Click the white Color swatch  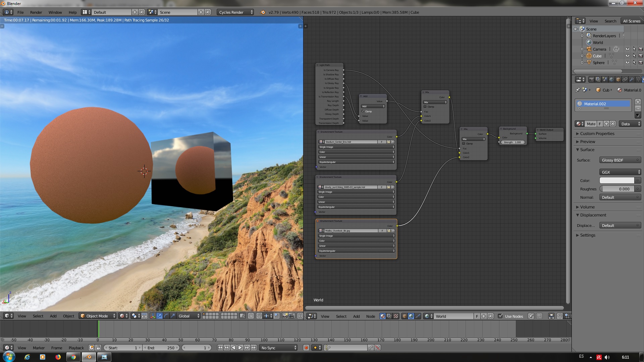point(617,180)
